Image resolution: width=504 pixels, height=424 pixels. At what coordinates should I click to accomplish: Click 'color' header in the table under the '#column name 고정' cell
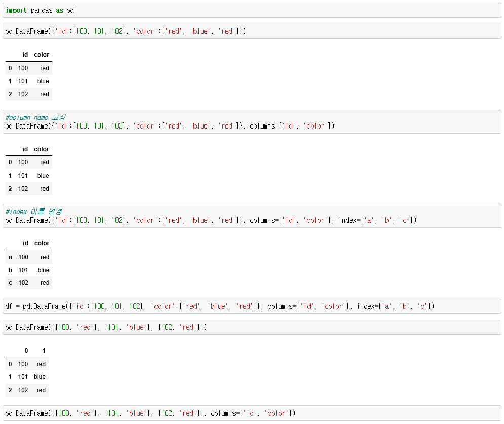point(42,149)
